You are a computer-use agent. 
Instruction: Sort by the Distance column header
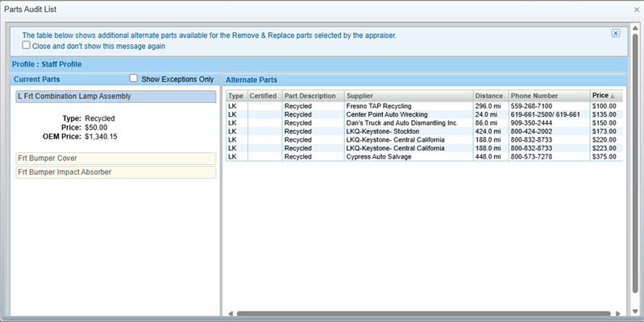click(x=491, y=96)
